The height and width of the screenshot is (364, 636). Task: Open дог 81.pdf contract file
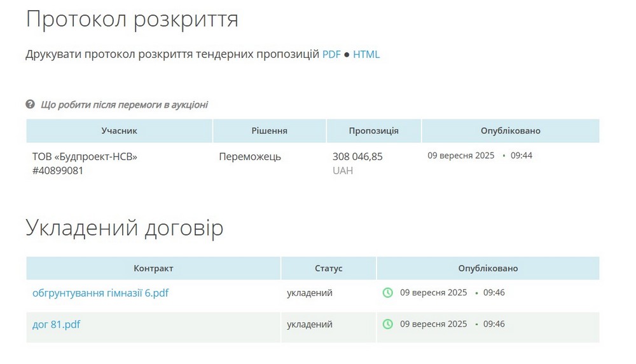(57, 324)
